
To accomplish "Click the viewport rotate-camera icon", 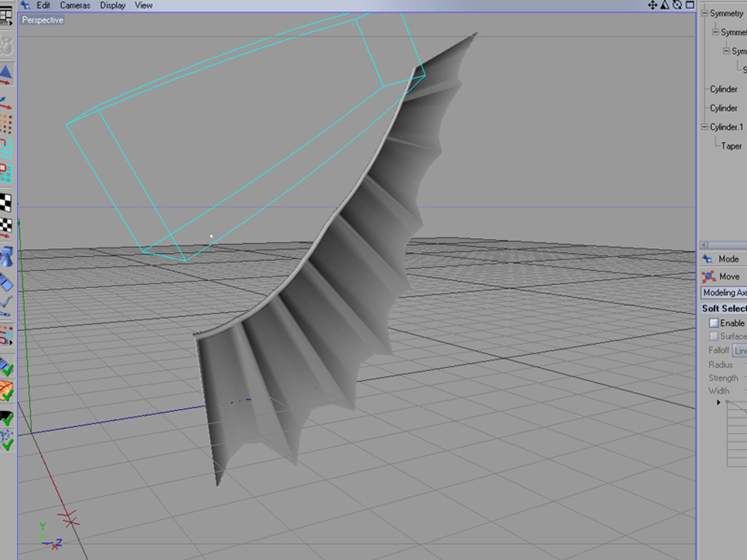I will 677,5.
